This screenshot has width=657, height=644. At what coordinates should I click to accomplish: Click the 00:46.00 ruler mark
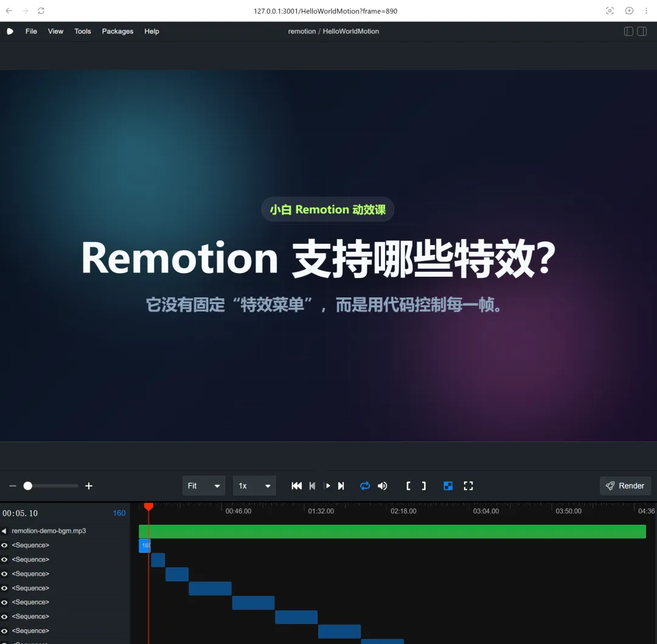pyautogui.click(x=238, y=511)
